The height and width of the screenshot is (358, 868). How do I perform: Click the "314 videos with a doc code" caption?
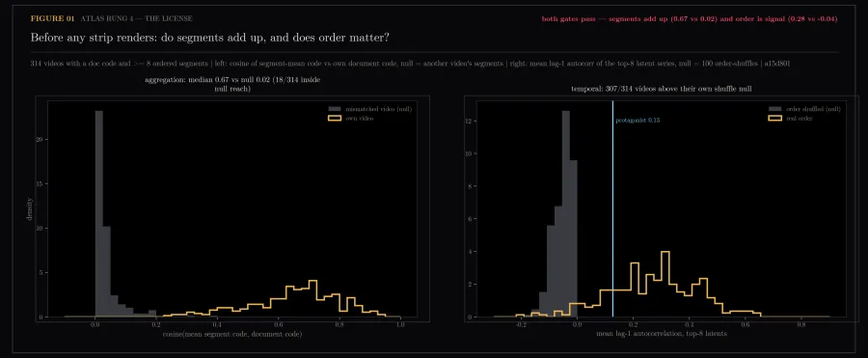[410, 63]
